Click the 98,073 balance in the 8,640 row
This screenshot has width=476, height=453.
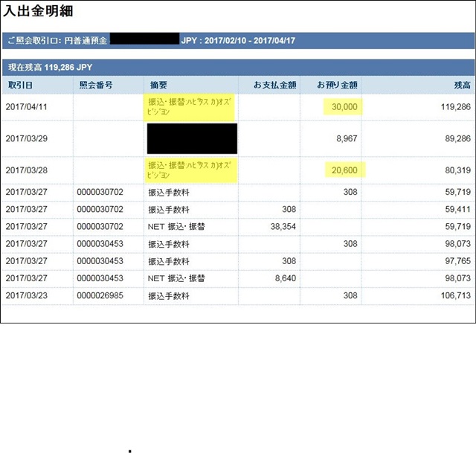click(458, 278)
